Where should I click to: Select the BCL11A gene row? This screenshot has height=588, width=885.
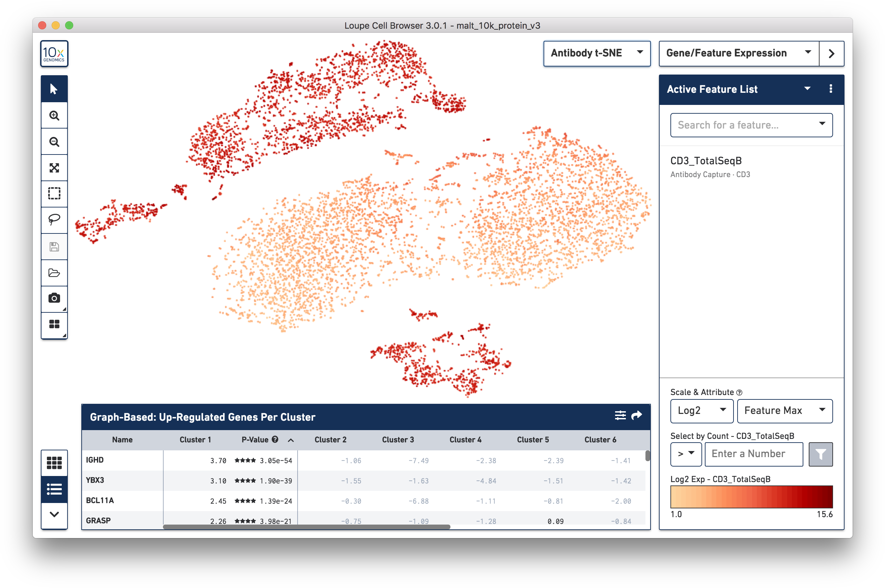pos(363,501)
